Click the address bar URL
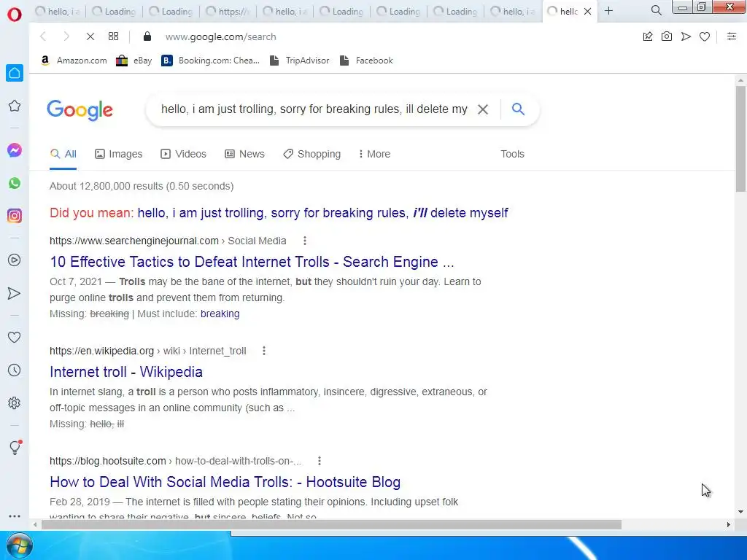The height and width of the screenshot is (560, 747). (x=220, y=36)
